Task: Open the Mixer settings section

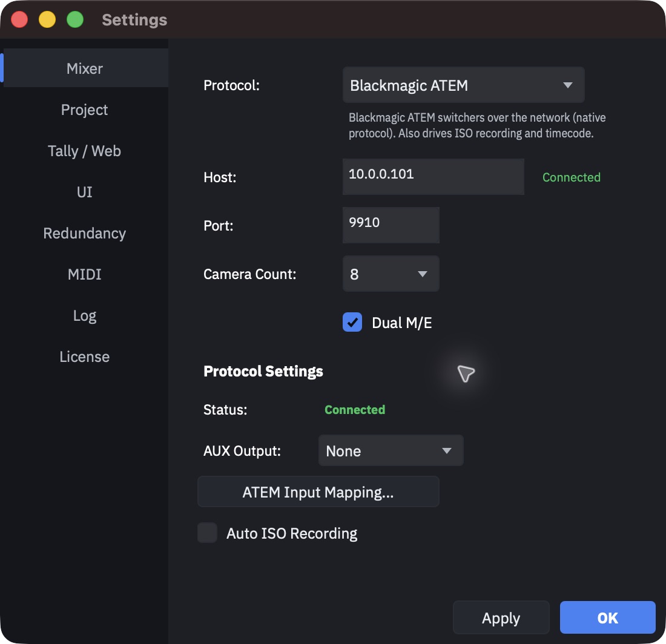Action: coord(85,68)
